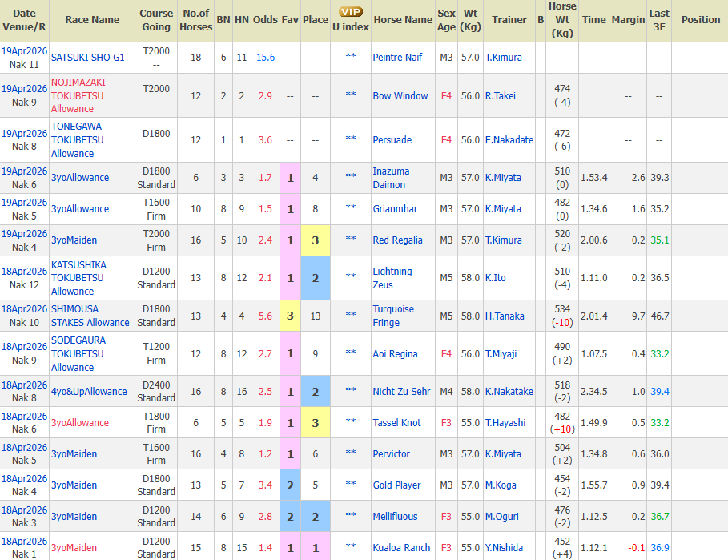Open SODEGAURA TOKUBETSU Allowance race
This screenshot has width=728, height=560.
[78, 354]
